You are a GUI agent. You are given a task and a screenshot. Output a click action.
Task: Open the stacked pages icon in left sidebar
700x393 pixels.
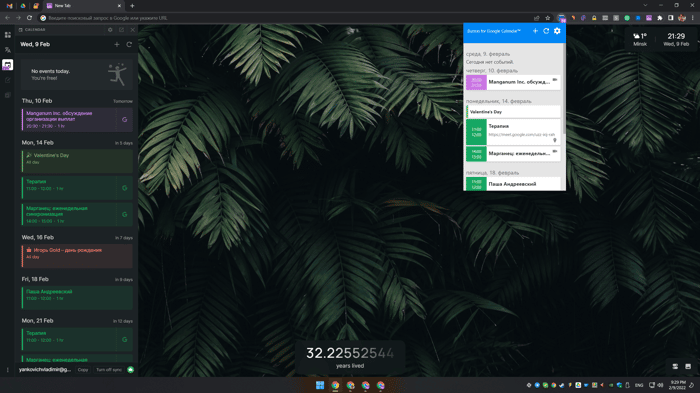[x=8, y=95]
